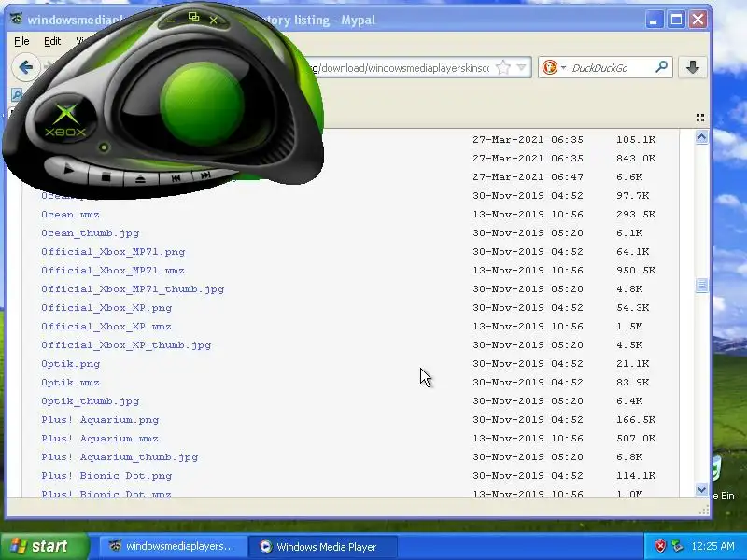Screen dimensions: 747x560
Task: Click the Mypal raccoon icon in title bar
Action: point(17,20)
